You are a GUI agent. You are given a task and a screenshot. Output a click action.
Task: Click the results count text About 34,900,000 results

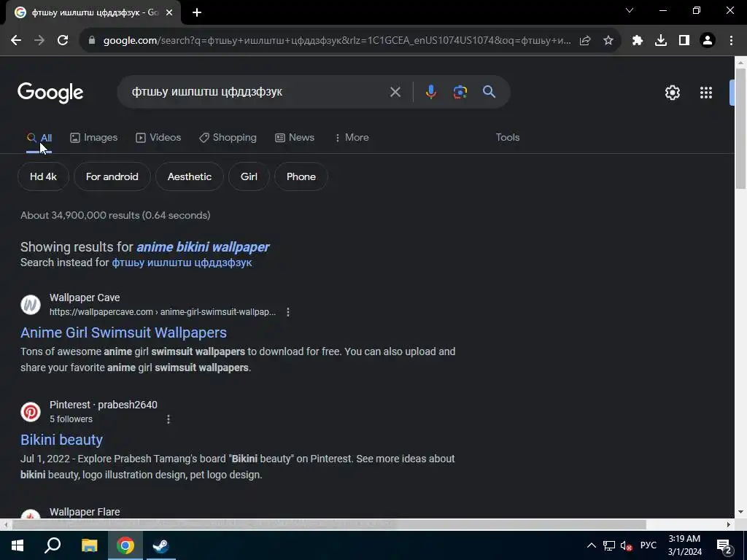[x=115, y=215]
